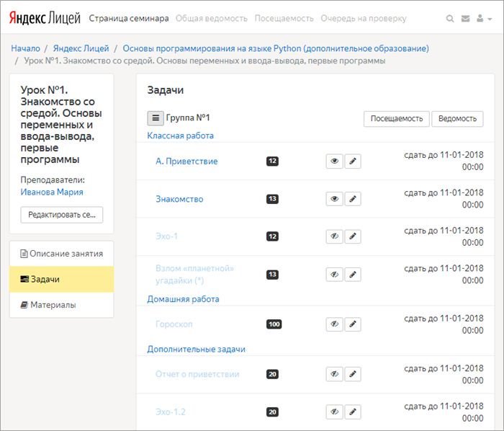Open task А. Приветствие
Viewport: 504px width, 431px height.
pyautogui.click(x=186, y=161)
